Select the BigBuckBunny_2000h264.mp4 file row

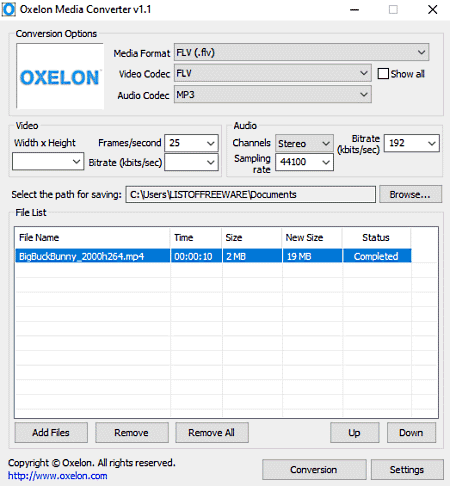(213, 256)
